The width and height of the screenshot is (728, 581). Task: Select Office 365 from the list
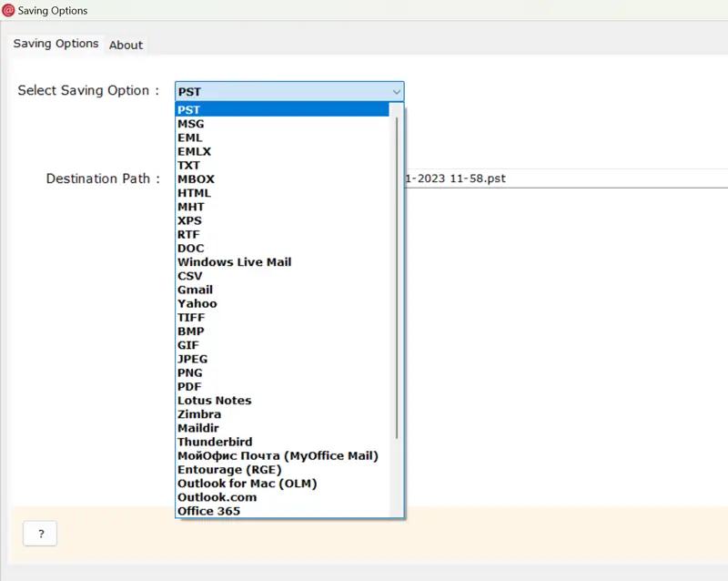click(282, 511)
